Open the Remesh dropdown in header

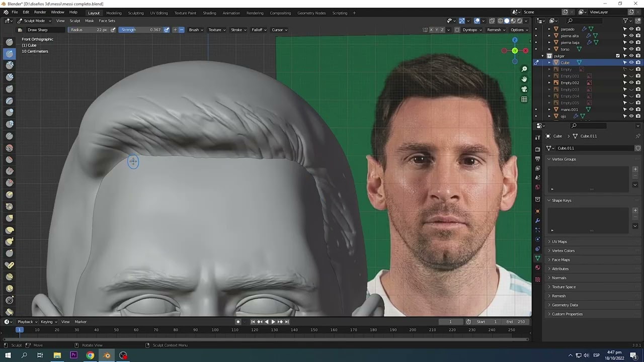[496, 30]
